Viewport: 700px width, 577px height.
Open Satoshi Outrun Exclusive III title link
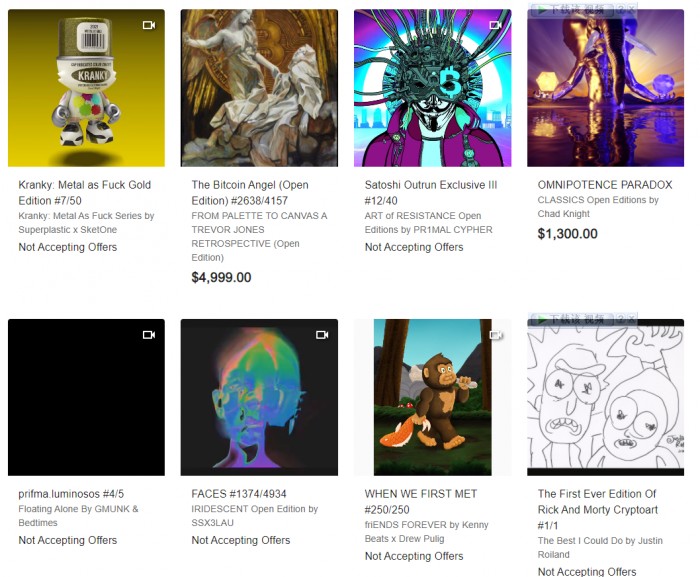pos(431,192)
